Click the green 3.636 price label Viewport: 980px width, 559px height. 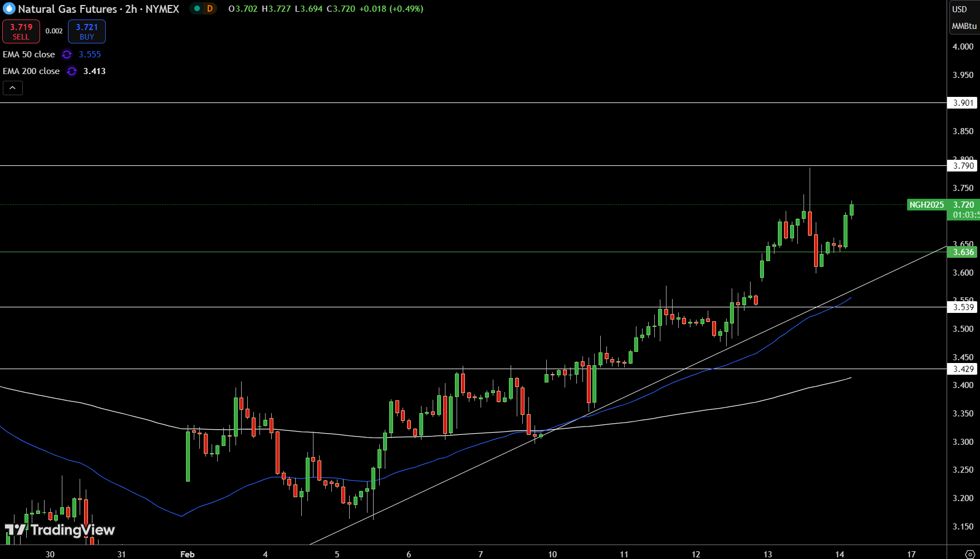pos(963,252)
